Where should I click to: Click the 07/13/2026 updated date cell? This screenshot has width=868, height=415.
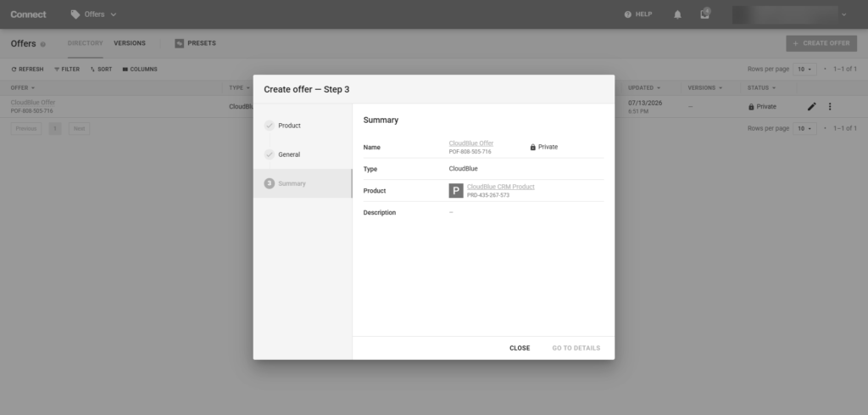pos(645,103)
